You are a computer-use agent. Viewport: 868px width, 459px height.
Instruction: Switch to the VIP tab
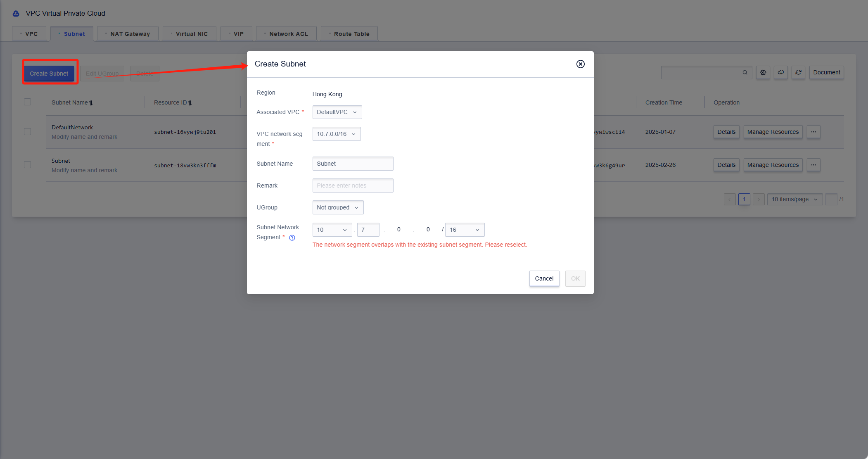(236, 34)
